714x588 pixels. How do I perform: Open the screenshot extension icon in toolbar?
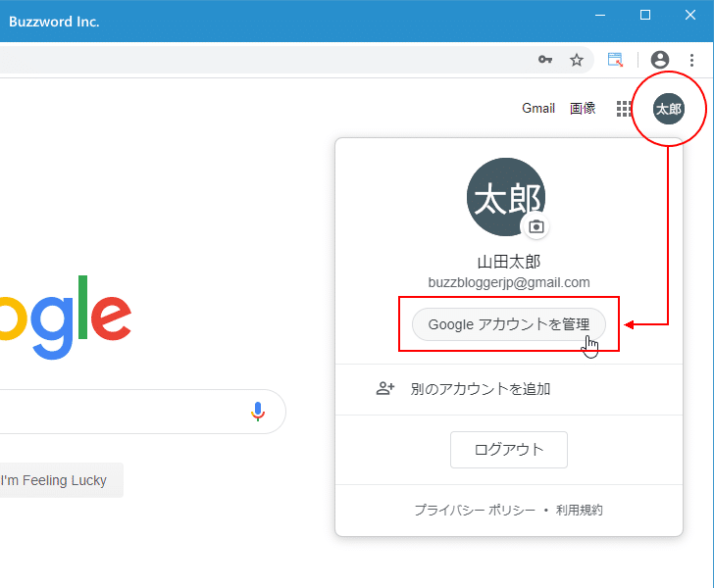tap(615, 60)
